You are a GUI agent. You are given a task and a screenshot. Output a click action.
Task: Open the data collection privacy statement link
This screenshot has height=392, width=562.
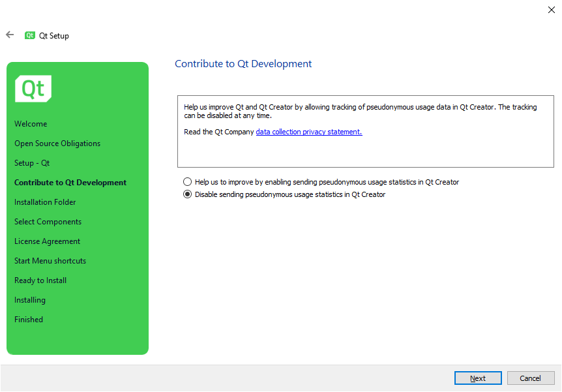tap(309, 132)
